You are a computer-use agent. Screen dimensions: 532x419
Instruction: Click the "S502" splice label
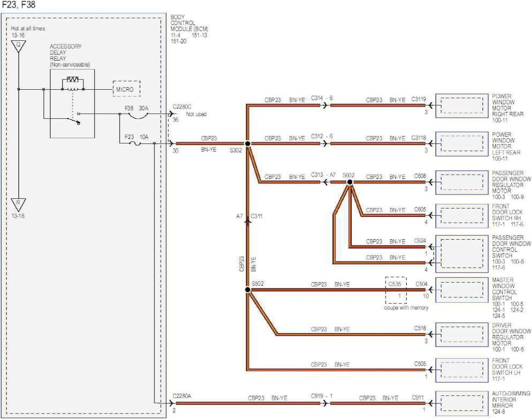coord(258,284)
